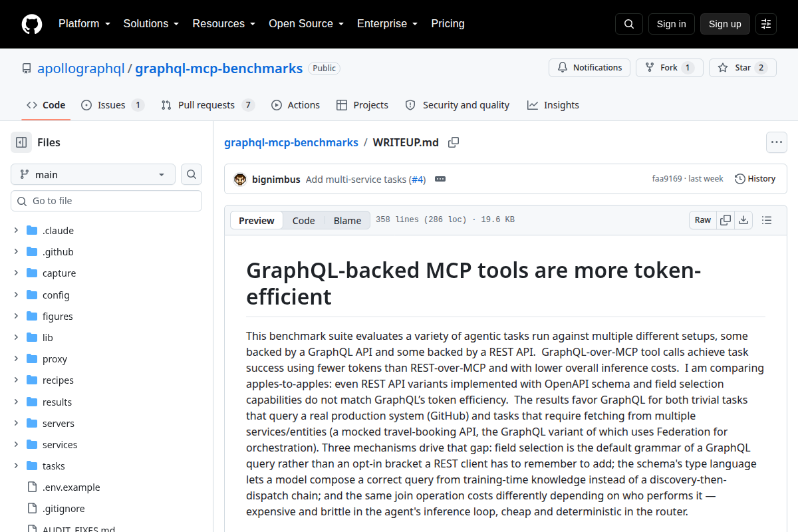Focus the Go to file field
The height and width of the screenshot is (532, 798).
pyautogui.click(x=106, y=201)
